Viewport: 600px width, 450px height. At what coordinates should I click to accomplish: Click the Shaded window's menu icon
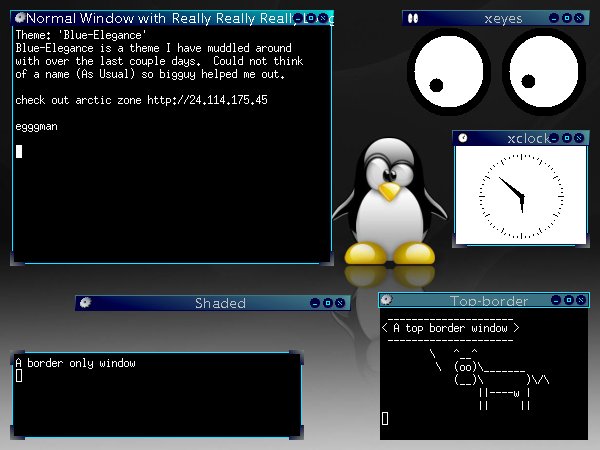coord(85,303)
